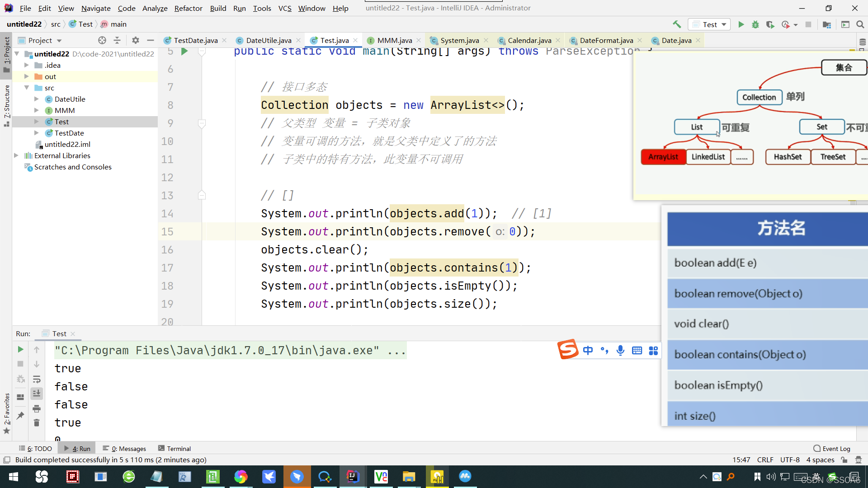
Task: Open the IntelliJ IDEA taskbar icon
Action: (x=353, y=477)
